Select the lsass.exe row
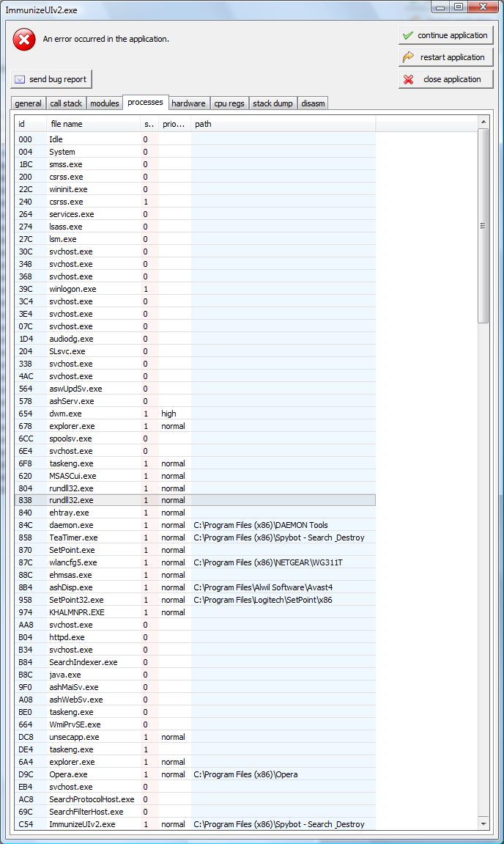Viewport: 504px width, 844px height. point(196,227)
